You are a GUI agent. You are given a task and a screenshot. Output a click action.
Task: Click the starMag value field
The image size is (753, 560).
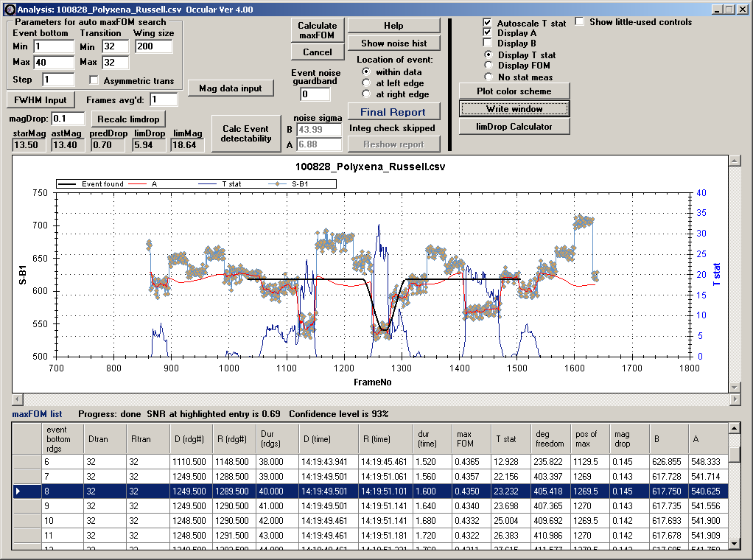point(29,145)
